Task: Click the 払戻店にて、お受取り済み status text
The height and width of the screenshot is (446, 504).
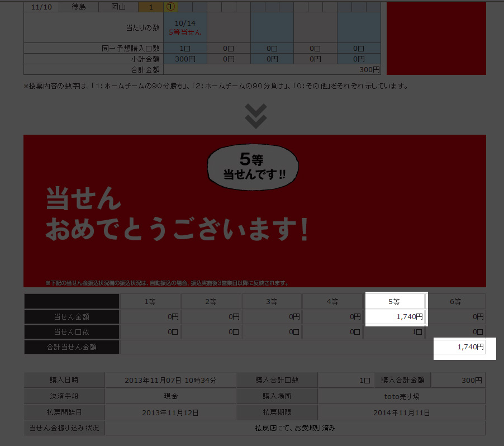Action: pos(295,428)
